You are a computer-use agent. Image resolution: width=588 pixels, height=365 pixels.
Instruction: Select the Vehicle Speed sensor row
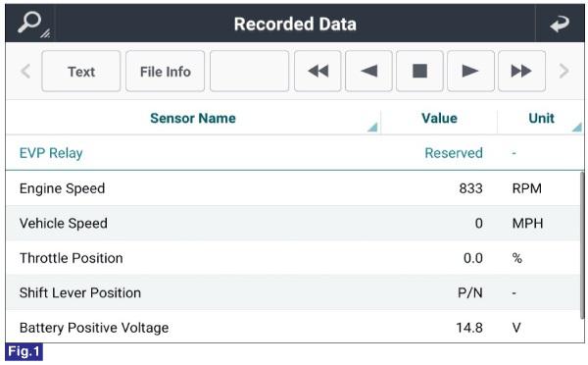click(x=293, y=223)
